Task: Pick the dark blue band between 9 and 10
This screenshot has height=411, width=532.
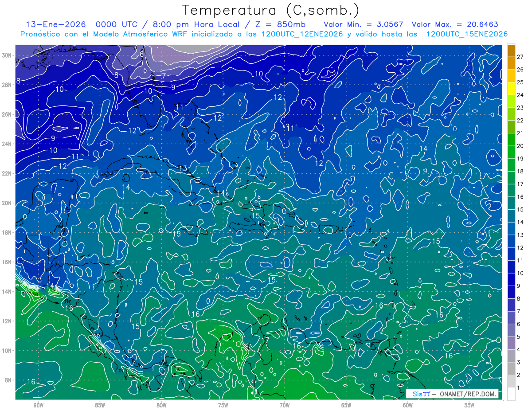Action: [511, 279]
